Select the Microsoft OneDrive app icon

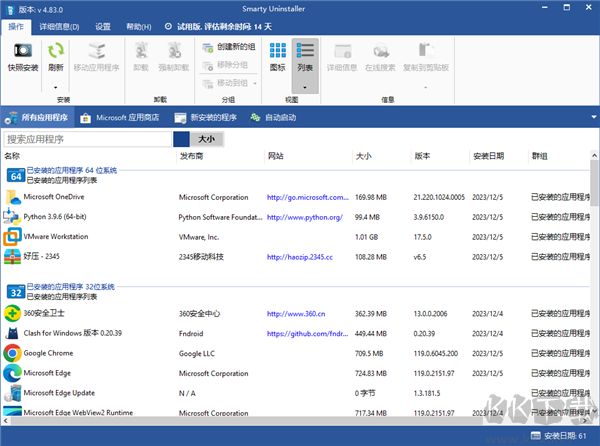(x=13, y=197)
